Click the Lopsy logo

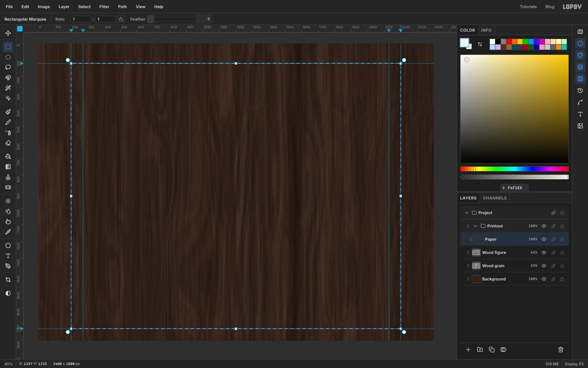point(572,7)
